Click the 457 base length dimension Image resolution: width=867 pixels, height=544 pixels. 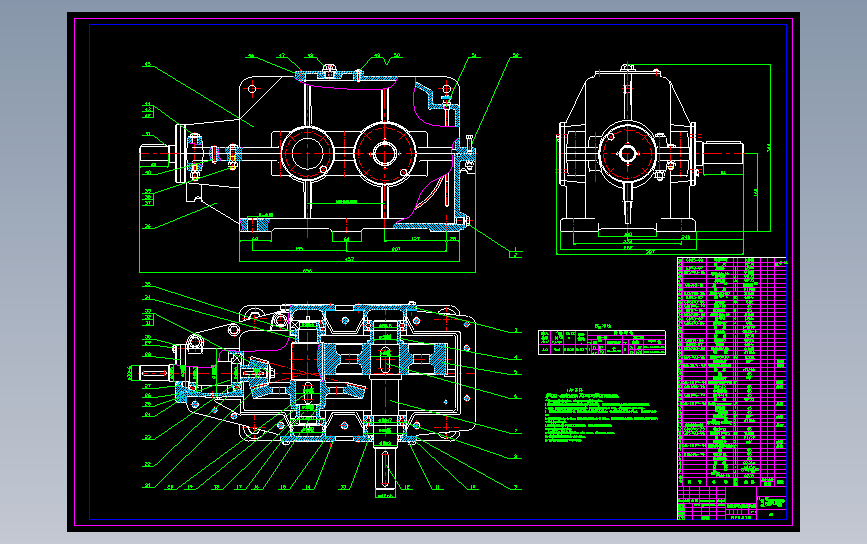(x=349, y=259)
